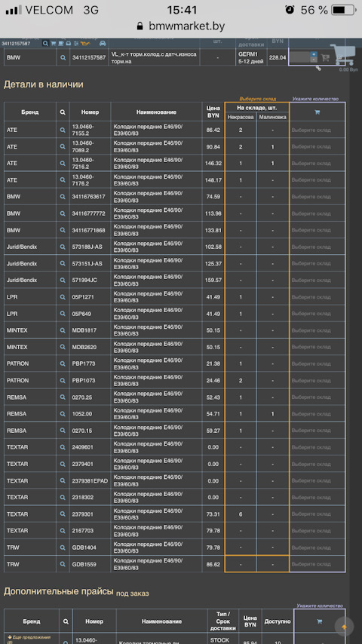Click the Детали в наличии heading

point(44,84)
